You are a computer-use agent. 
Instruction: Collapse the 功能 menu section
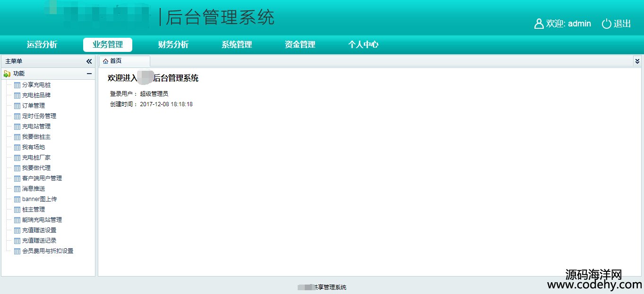click(x=89, y=74)
